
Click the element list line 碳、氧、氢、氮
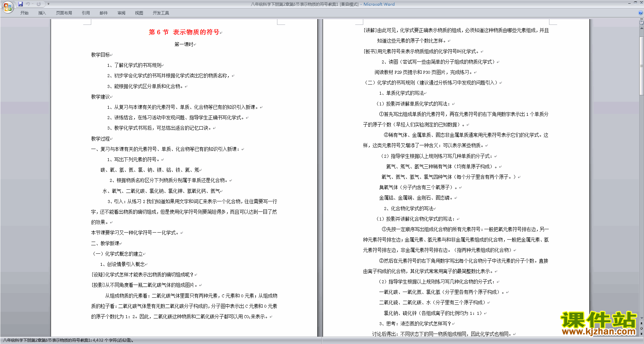[x=150, y=170]
